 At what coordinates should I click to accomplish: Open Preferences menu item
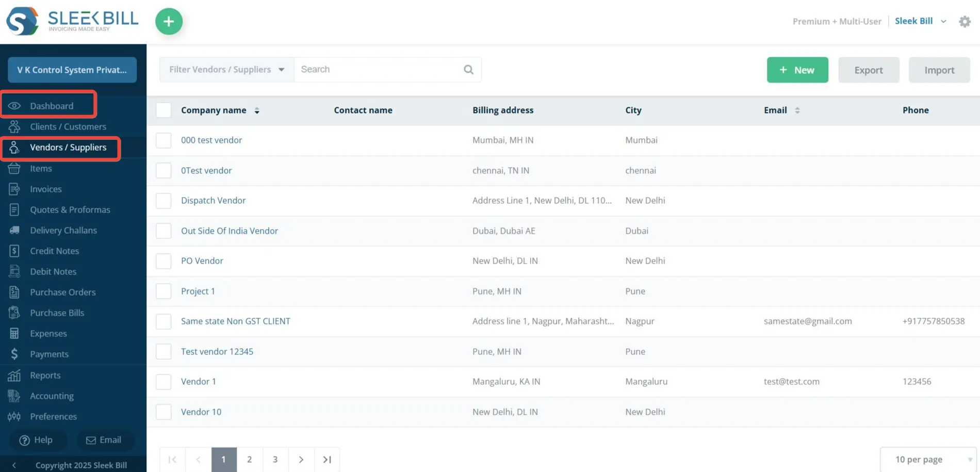click(x=53, y=416)
